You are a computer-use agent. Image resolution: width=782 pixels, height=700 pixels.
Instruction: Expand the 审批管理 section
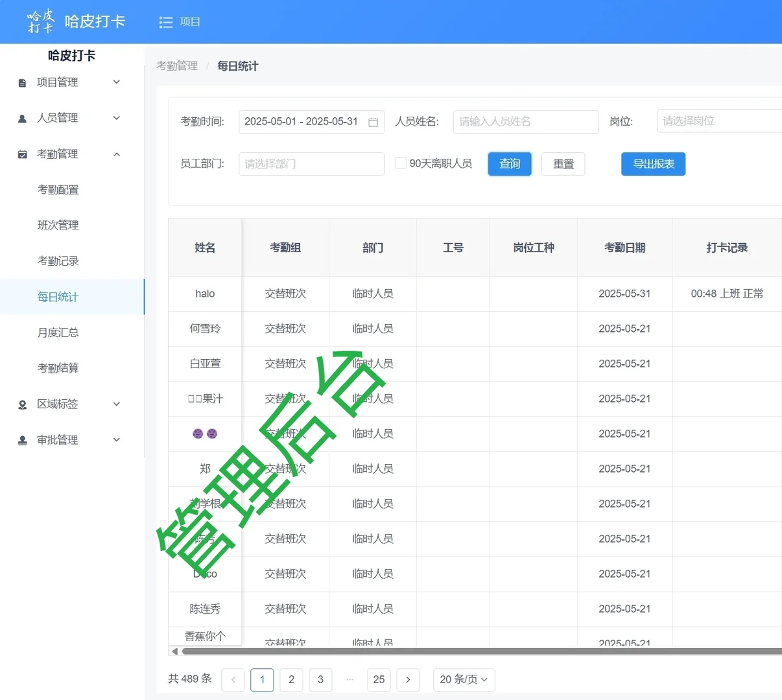pos(117,439)
